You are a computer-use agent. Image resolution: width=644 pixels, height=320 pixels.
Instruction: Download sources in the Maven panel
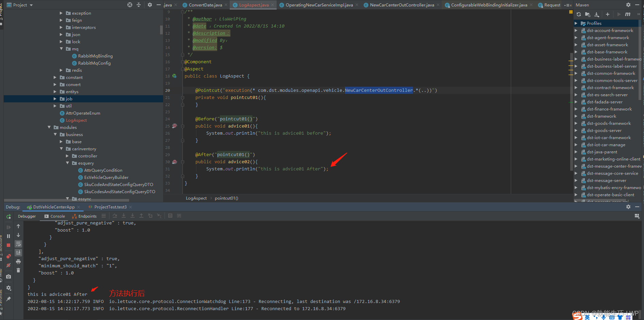pos(596,14)
